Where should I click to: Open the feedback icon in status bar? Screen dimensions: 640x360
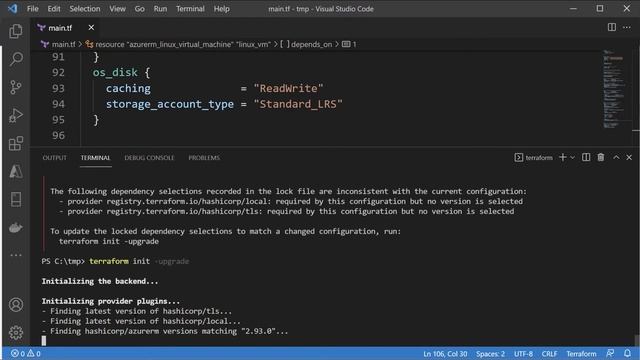pyautogui.click(x=610, y=353)
